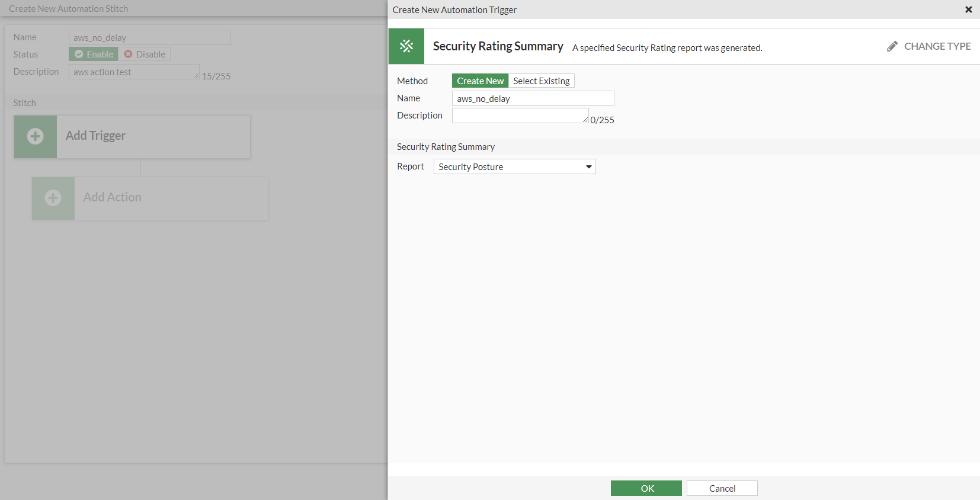Click the CHANGE TYPE label
980x500 pixels.
[x=937, y=46]
